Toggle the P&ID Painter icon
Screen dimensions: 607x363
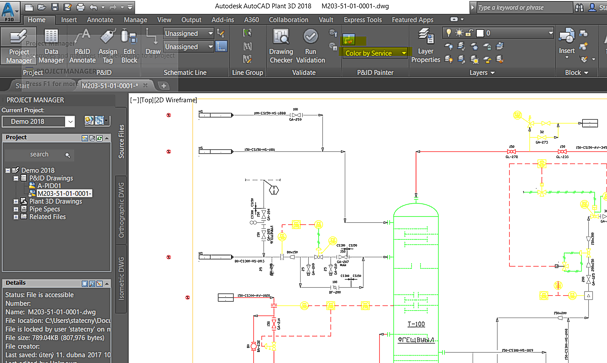[349, 39]
